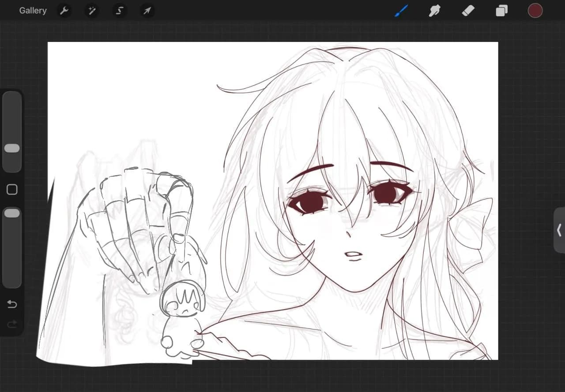Screen dimensions: 565x392
Task: Select the Brush tool
Action: point(401,11)
